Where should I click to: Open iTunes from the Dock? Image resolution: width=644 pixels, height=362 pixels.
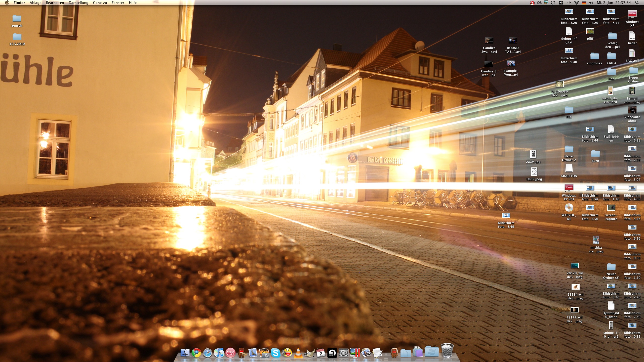[219, 353]
